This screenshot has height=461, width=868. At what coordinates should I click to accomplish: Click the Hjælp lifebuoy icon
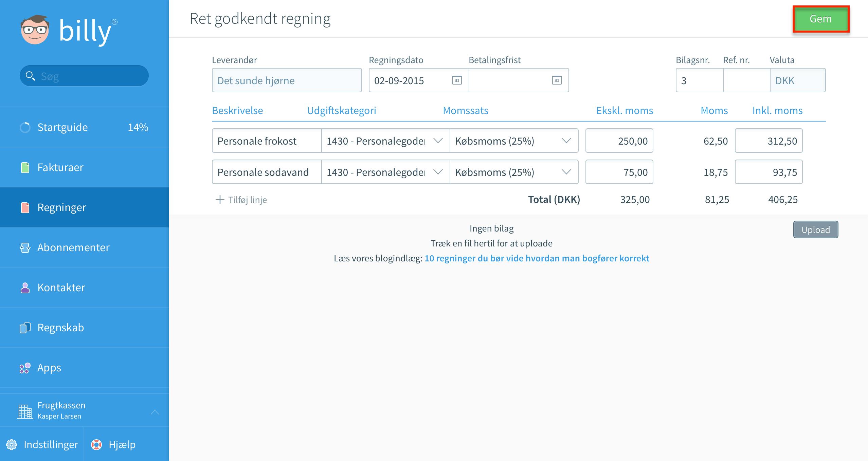pos(96,444)
